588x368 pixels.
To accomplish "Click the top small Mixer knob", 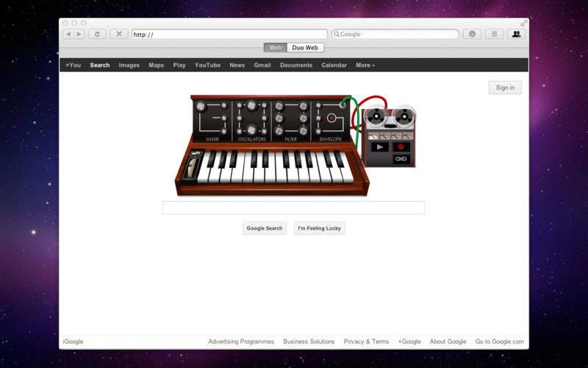I will point(224,105).
